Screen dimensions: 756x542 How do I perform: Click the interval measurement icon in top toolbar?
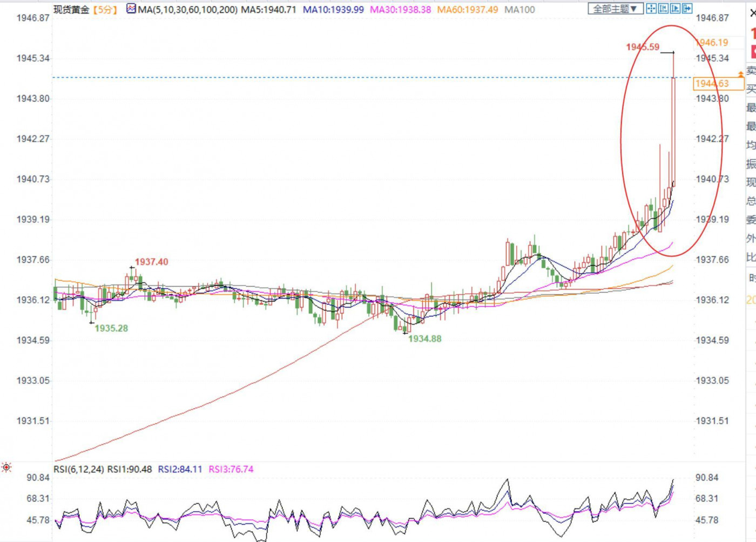[663, 9]
